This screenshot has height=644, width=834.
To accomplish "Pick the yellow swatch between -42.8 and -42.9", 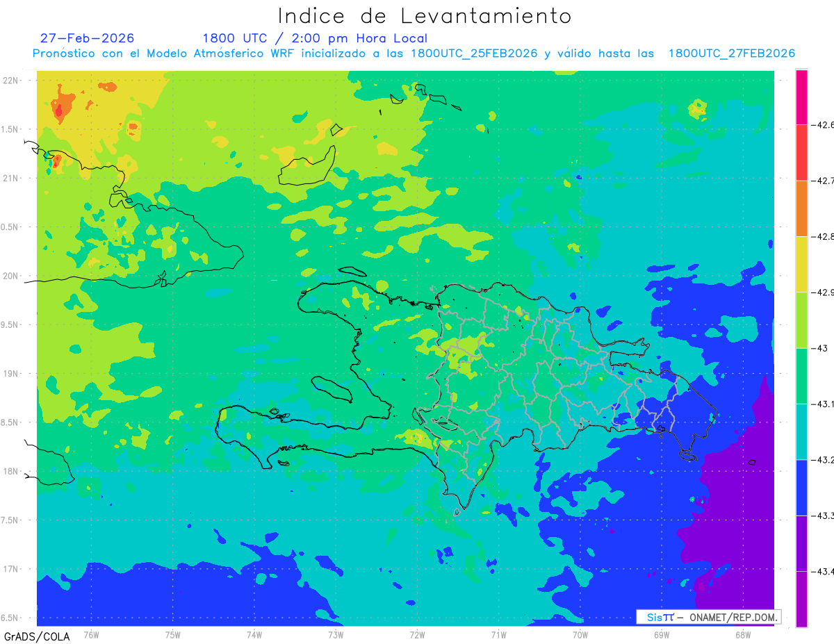I will (x=801, y=265).
